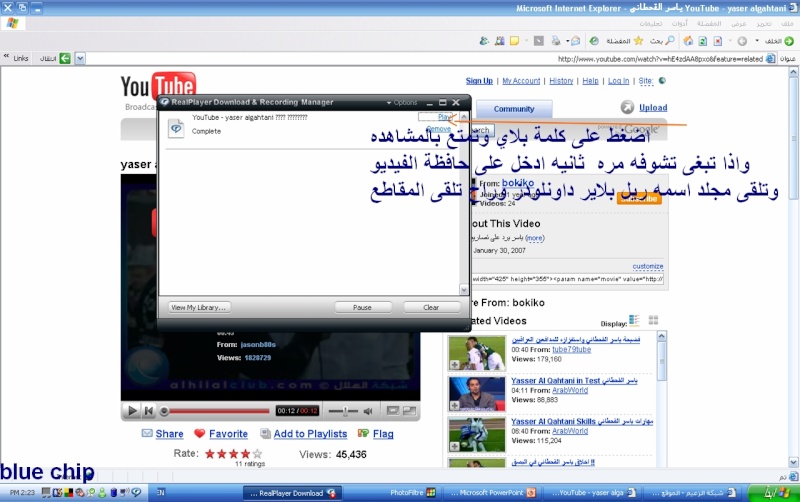Image resolution: width=800 pixels, height=502 pixels.
Task: Click the embed code text field
Action: point(568,279)
